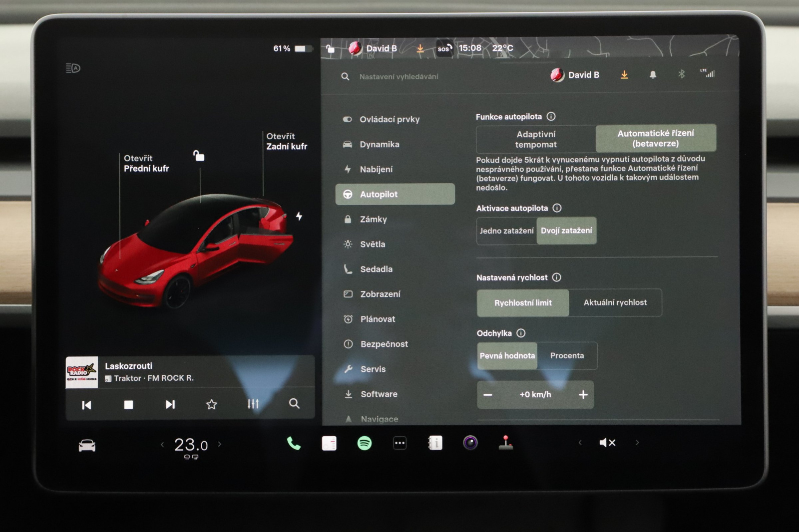Viewport: 799px width, 532px height.
Task: Decrease temperature with left chevron
Action: pyautogui.click(x=162, y=444)
